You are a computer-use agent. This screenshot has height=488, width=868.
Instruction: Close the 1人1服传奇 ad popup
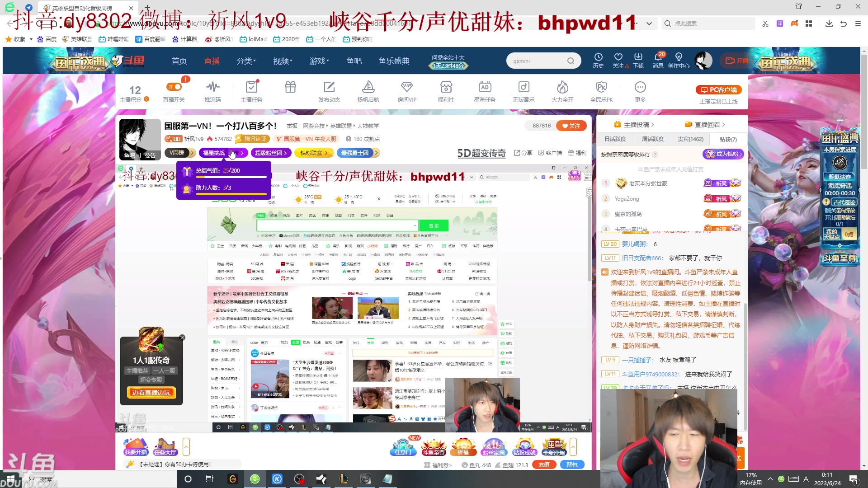coord(182,338)
